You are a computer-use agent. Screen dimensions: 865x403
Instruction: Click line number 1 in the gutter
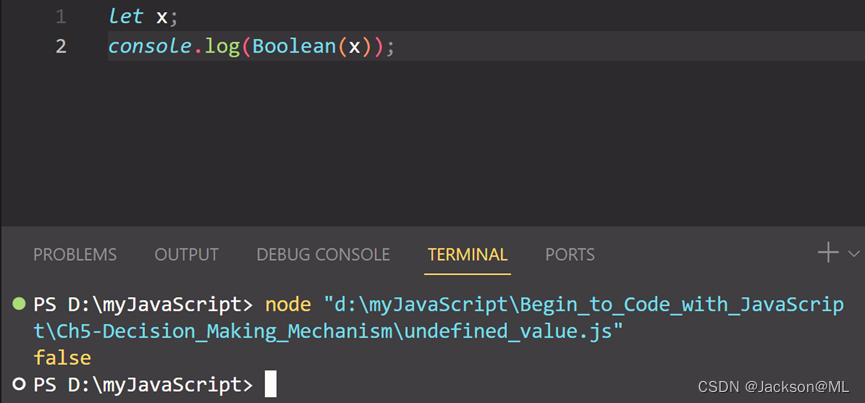[x=61, y=17]
